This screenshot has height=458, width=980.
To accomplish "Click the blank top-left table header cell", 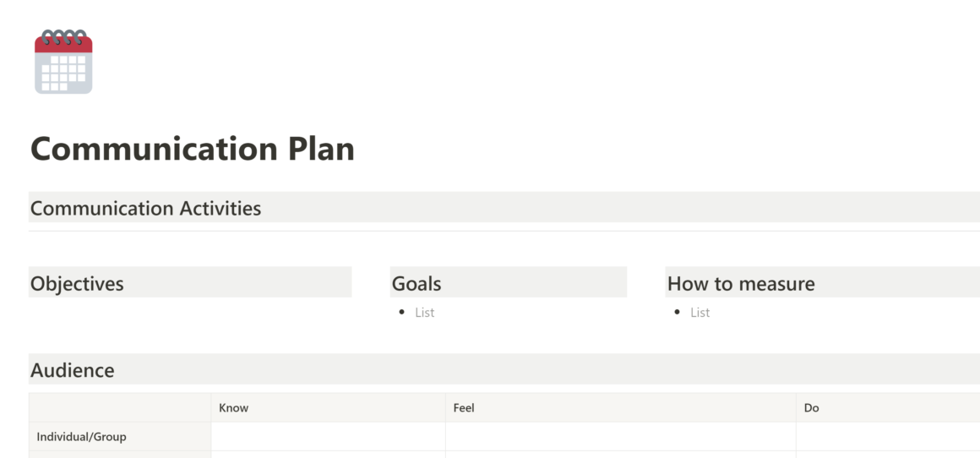I will point(120,408).
